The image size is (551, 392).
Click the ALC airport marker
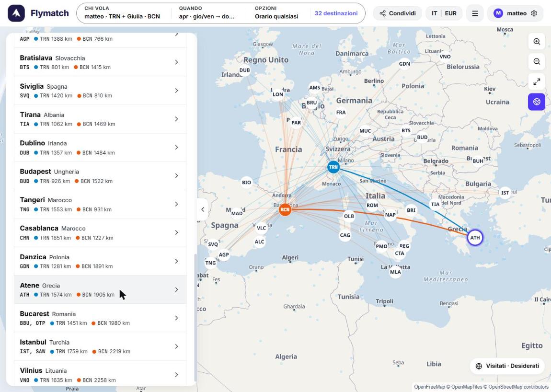click(259, 242)
